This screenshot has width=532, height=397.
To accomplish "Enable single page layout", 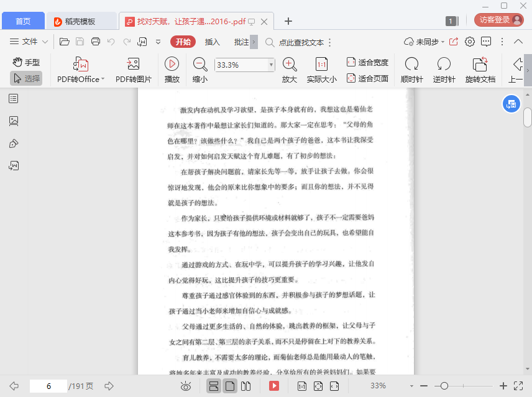I will [230, 386].
